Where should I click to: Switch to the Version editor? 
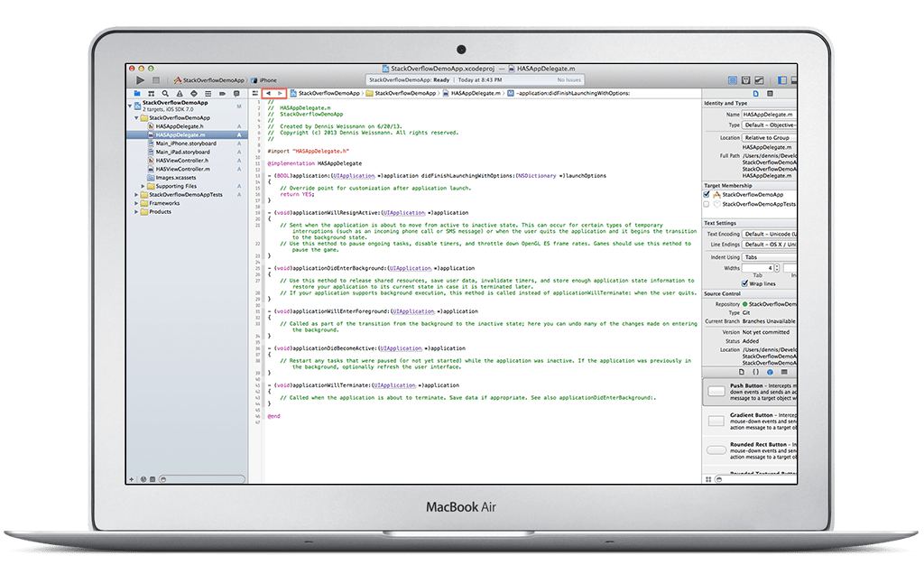coord(759,80)
